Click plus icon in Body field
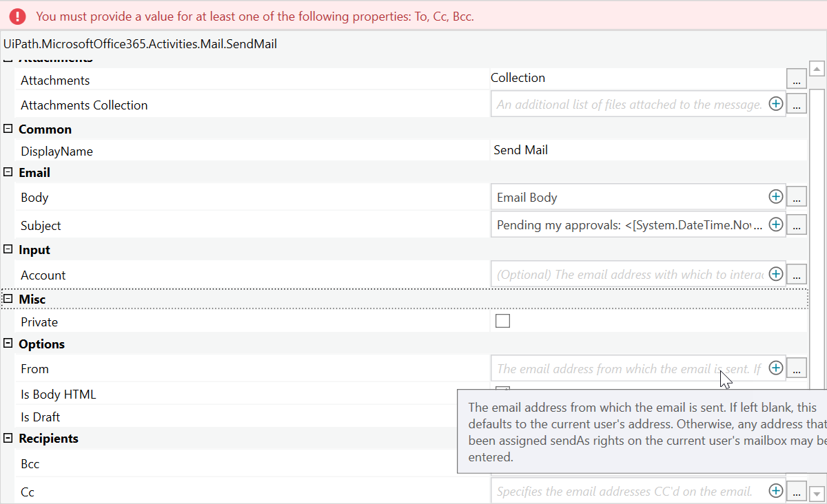The height and width of the screenshot is (504, 827). 776,197
